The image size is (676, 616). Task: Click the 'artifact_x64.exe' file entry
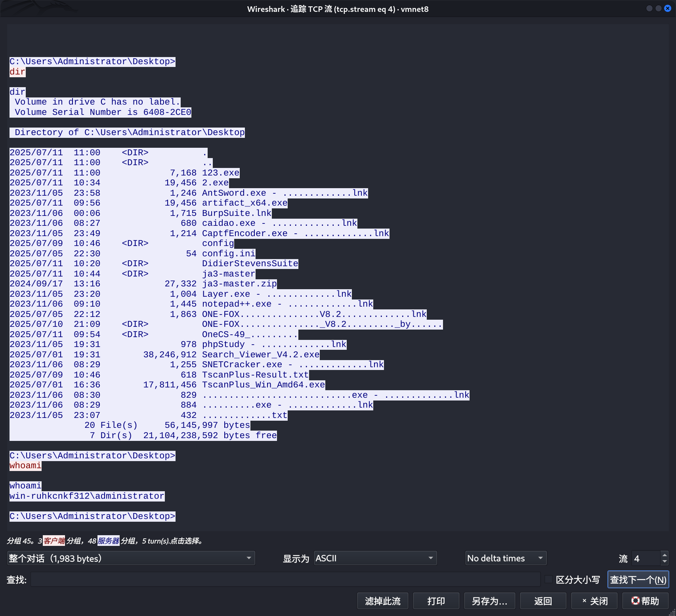[x=244, y=203]
